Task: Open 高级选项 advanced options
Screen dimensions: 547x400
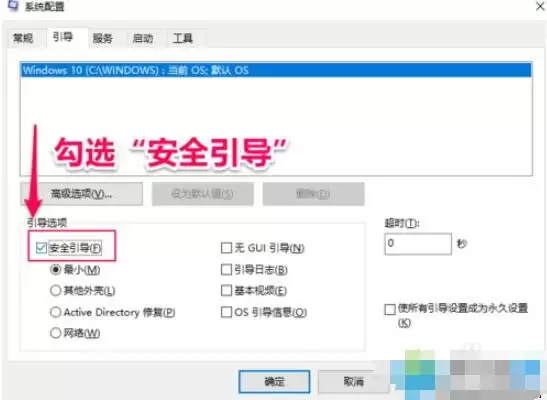Action: pyautogui.click(x=81, y=194)
